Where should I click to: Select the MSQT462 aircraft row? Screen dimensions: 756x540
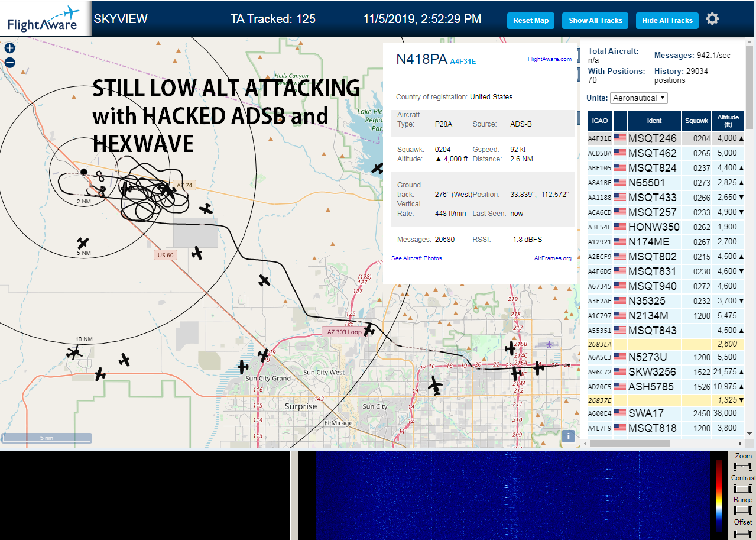[x=666, y=153]
